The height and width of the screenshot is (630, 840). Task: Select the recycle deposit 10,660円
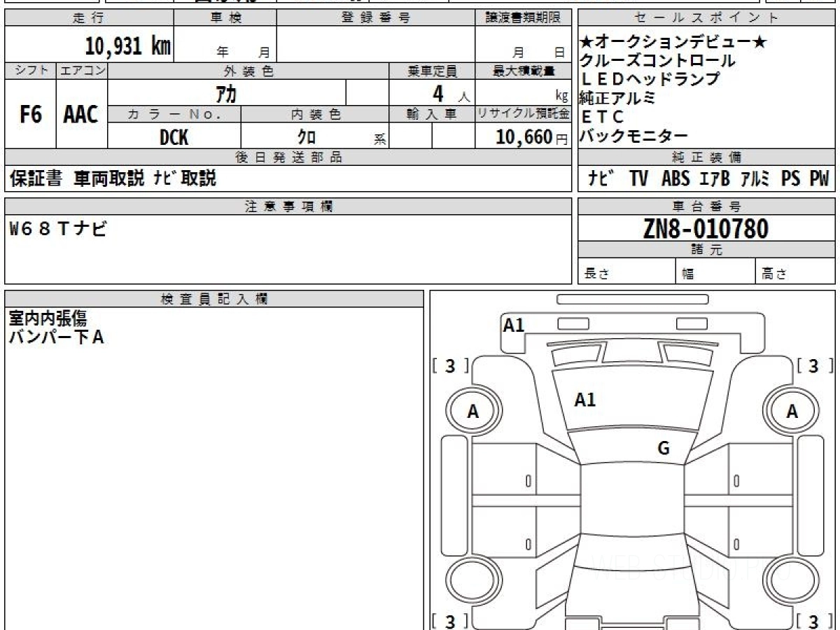(x=531, y=137)
